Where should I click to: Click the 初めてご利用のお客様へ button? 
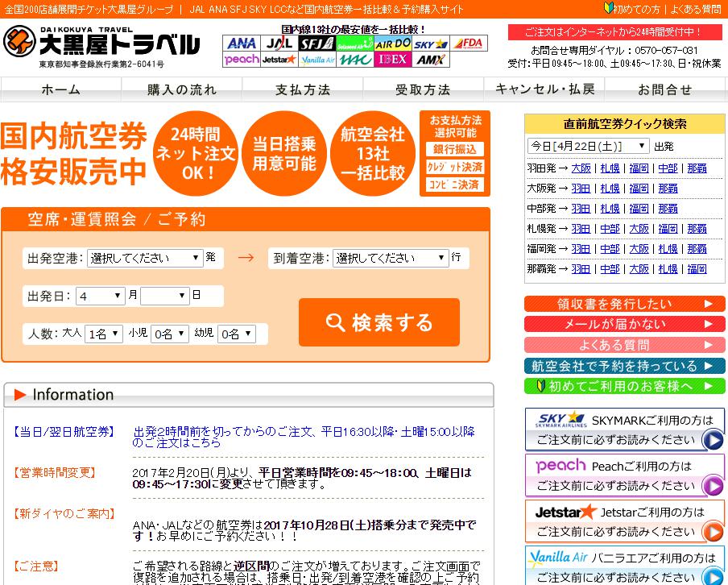tap(624, 386)
